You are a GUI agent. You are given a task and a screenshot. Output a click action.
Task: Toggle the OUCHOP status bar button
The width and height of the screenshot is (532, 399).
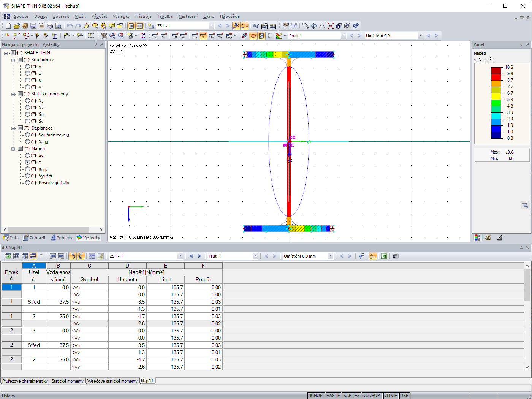371,396
